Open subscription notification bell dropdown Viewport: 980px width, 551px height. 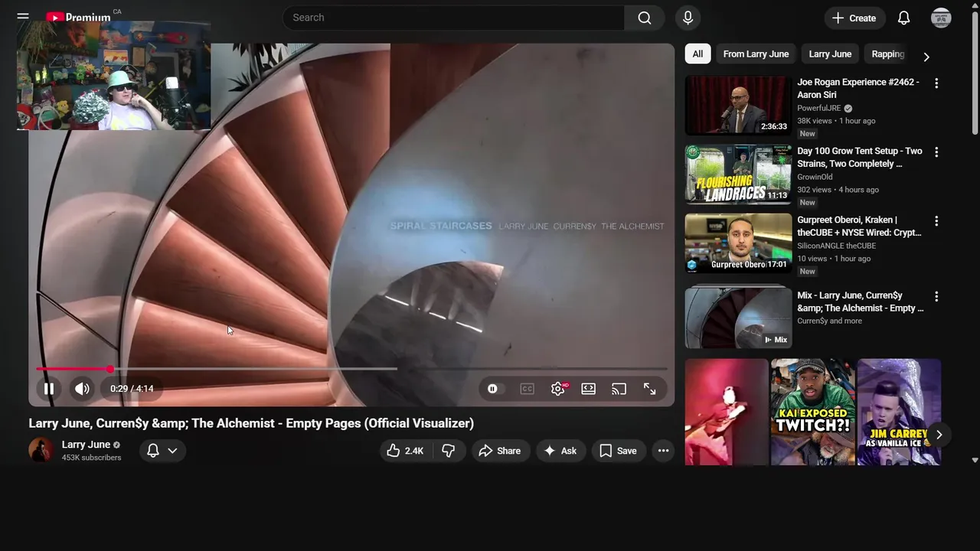click(x=162, y=451)
